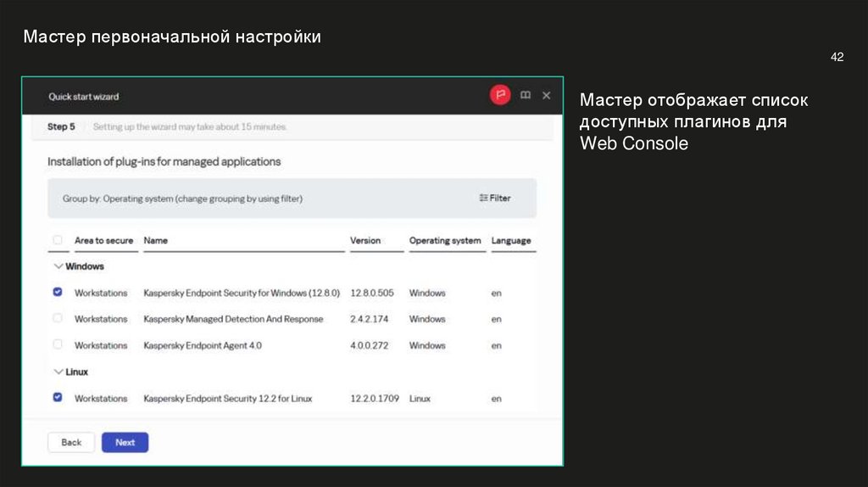Viewport: 868px width, 487px height.
Task: Sort by Operating system column header
Action: (x=445, y=240)
